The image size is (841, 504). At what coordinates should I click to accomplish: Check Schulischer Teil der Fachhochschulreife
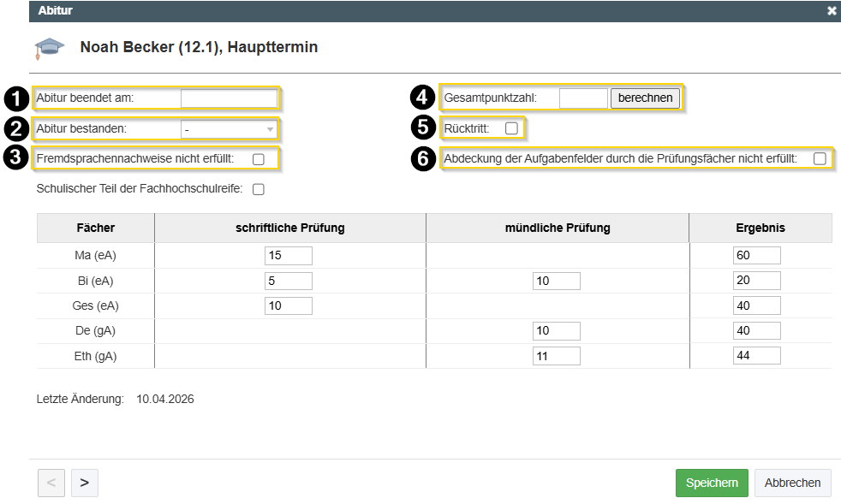(259, 189)
